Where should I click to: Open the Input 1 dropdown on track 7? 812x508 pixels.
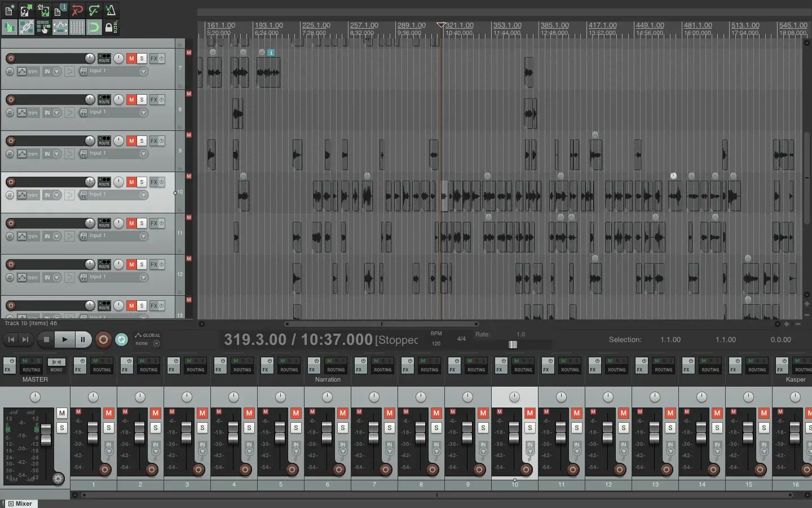coord(117,71)
